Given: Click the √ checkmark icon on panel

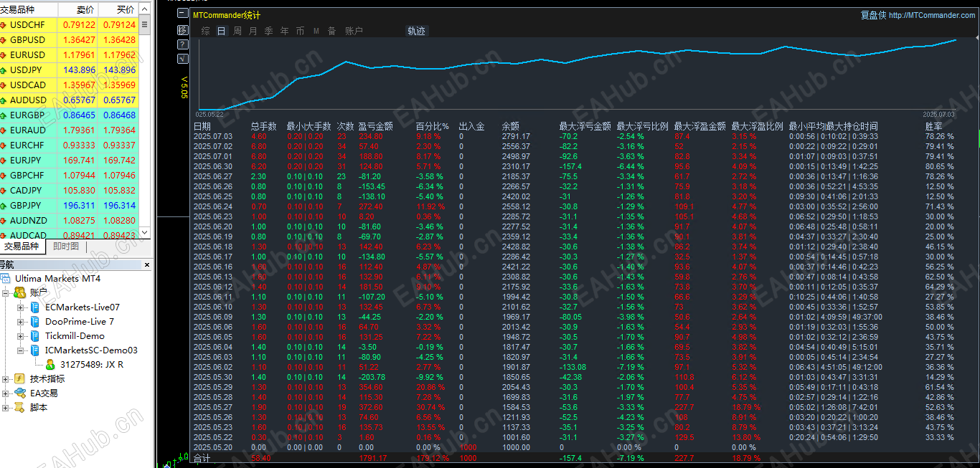Looking at the screenshot, I should point(182,59).
